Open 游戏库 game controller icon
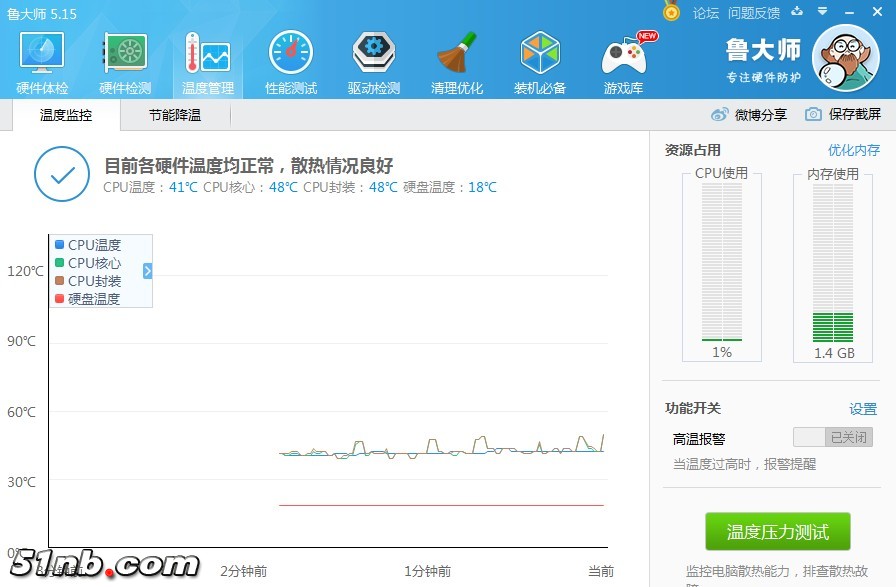Viewport: 896px width, 587px height. click(x=624, y=63)
